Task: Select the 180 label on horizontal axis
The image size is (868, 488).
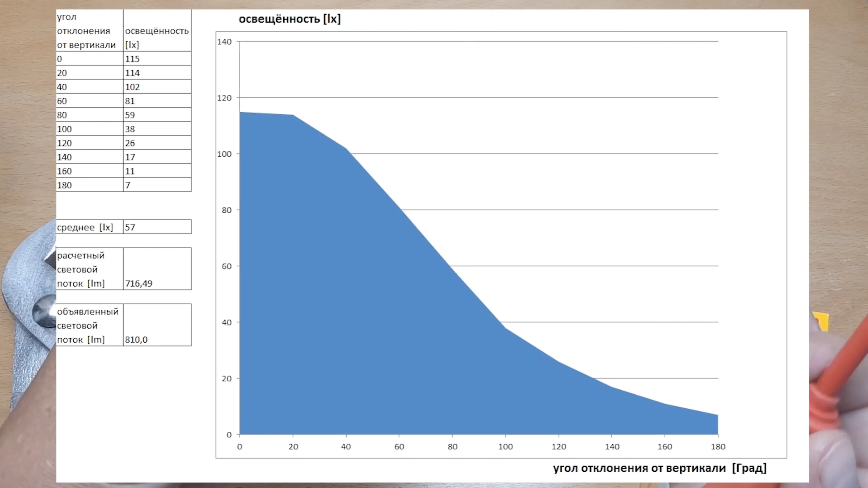Action: click(718, 446)
